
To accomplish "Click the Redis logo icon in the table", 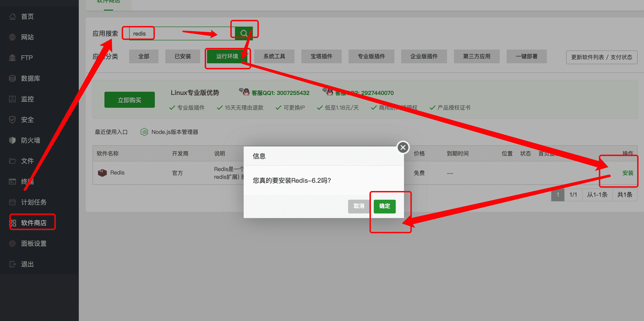I will point(102,173).
